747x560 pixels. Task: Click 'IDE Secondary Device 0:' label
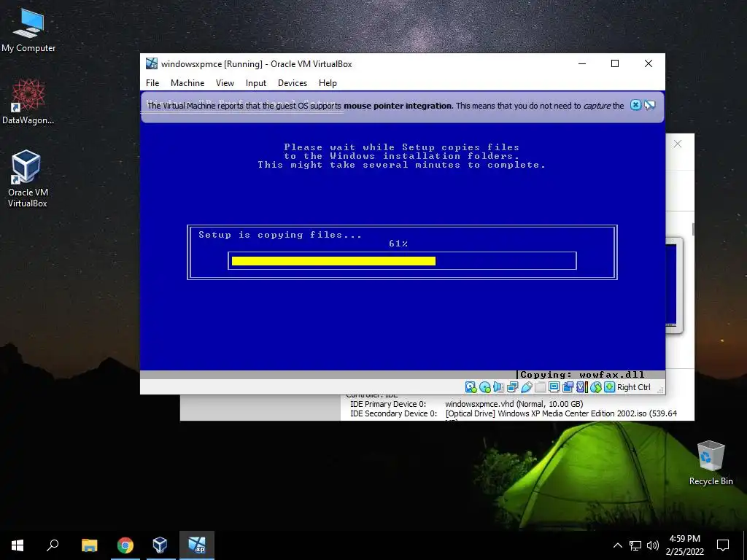pos(393,413)
